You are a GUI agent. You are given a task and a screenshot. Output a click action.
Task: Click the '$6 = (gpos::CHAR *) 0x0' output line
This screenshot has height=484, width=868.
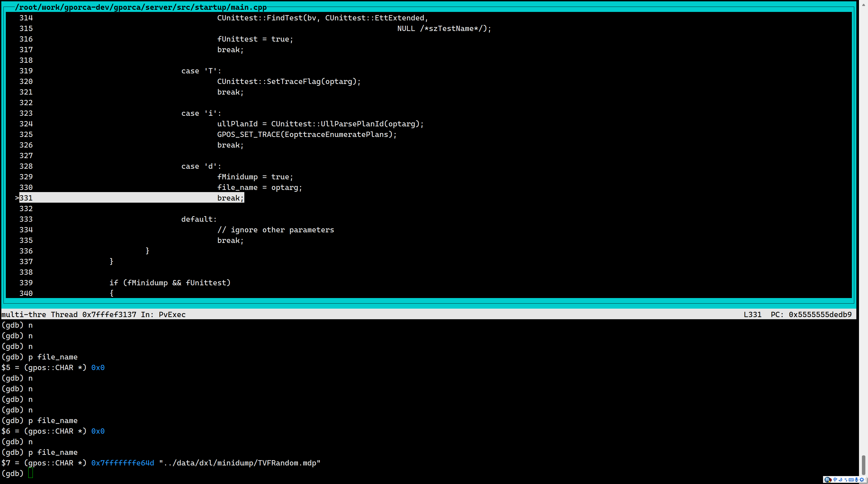(53, 431)
